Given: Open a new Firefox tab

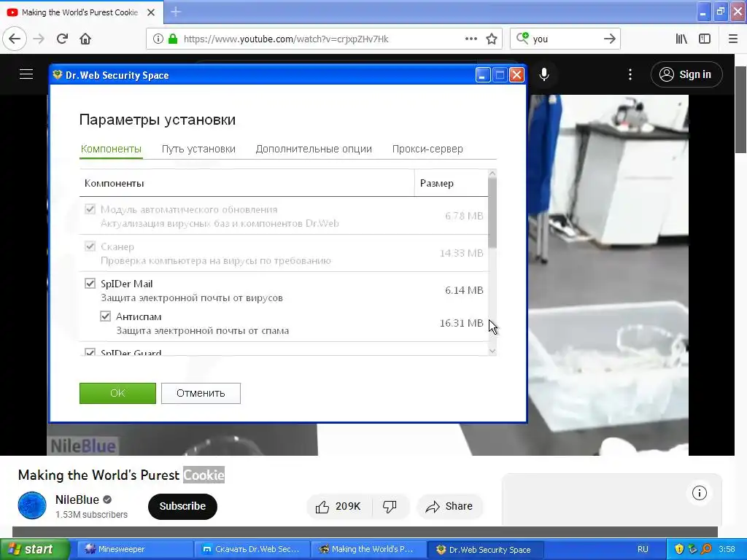Looking at the screenshot, I should coord(175,12).
